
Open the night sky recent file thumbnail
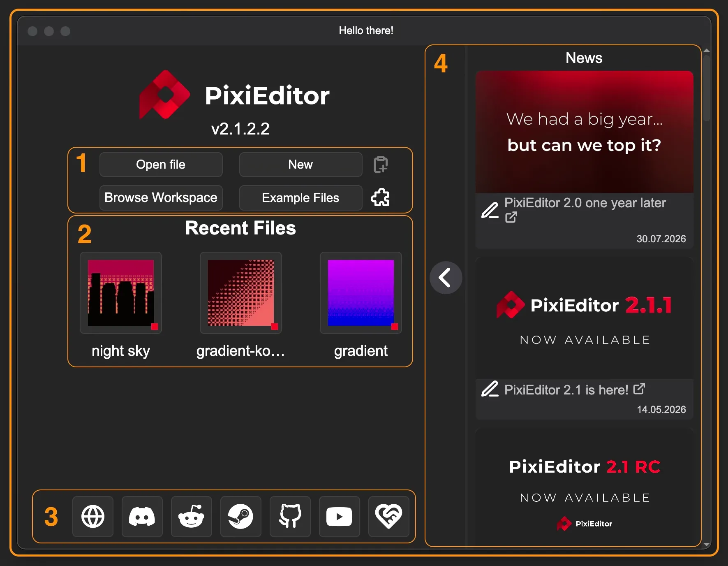pyautogui.click(x=121, y=293)
